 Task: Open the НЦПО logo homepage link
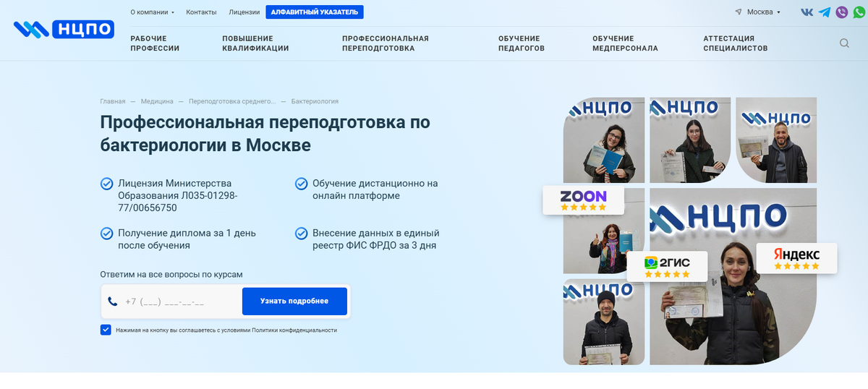(64, 29)
